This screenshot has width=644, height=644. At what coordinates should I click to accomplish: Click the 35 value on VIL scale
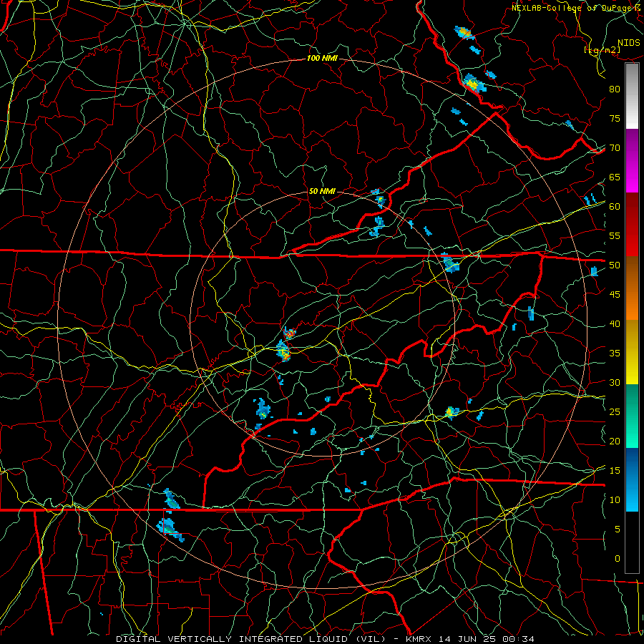[x=615, y=353]
